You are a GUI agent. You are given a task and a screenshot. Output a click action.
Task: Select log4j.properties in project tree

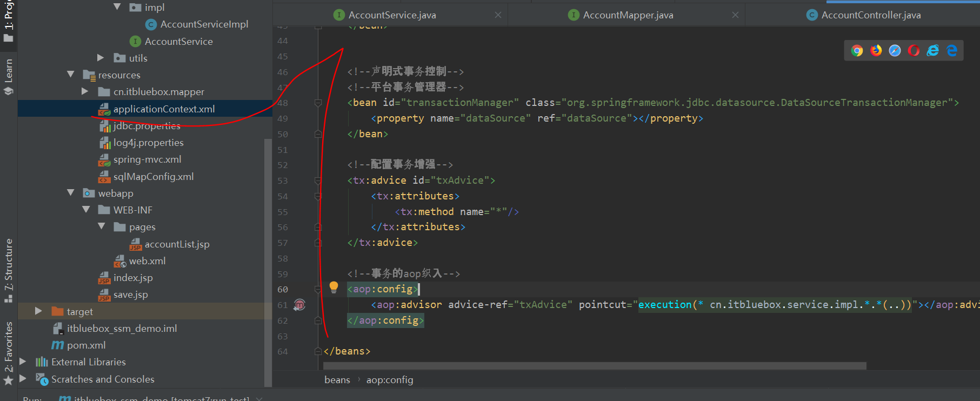click(148, 143)
